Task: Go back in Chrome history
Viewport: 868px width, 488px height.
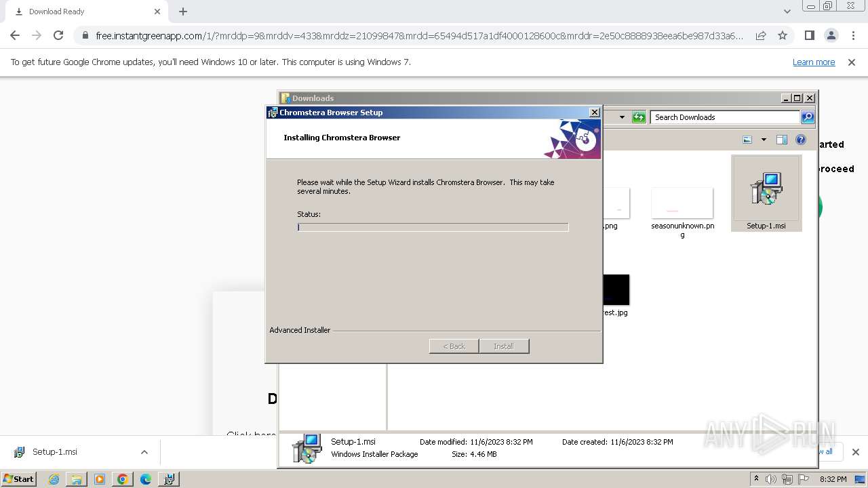Action: [x=15, y=35]
